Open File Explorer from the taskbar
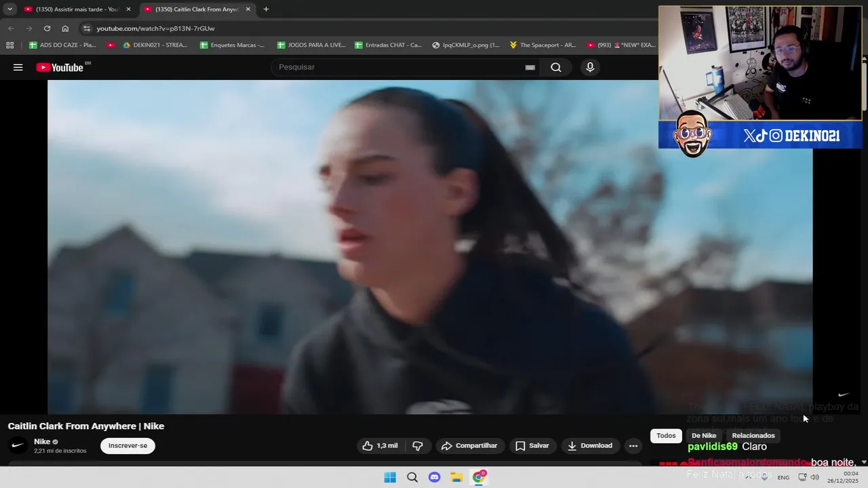868x488 pixels. (456, 477)
